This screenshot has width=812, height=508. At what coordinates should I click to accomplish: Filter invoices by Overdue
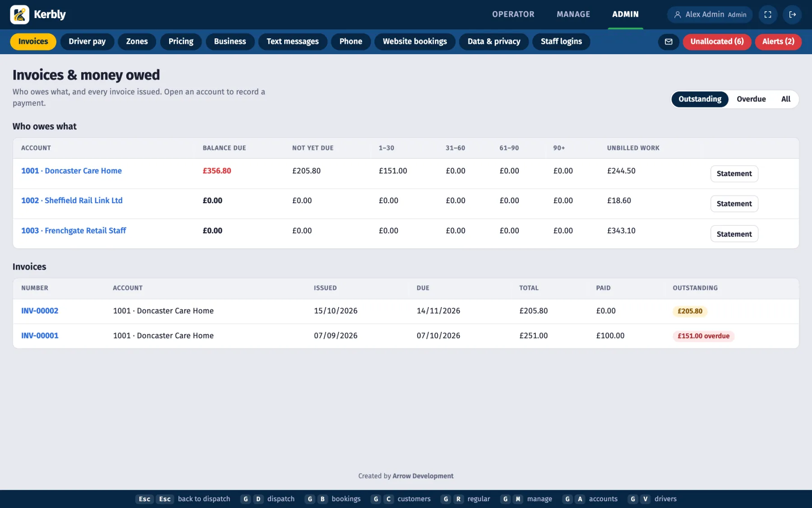(x=751, y=99)
